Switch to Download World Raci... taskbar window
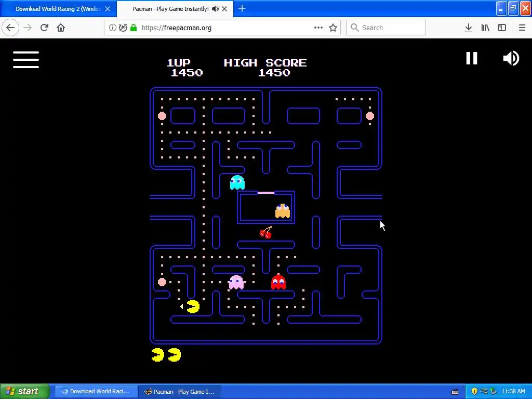Image resolution: width=532 pixels, height=399 pixels. click(x=95, y=391)
